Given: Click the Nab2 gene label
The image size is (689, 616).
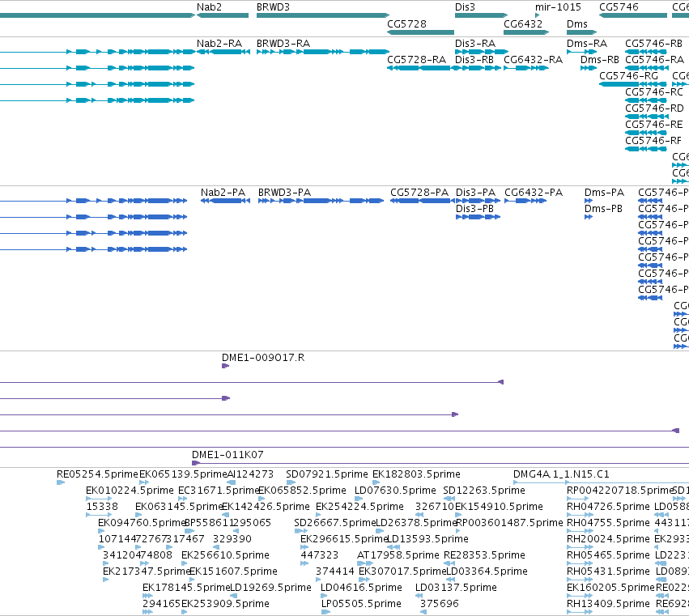Looking at the screenshot, I should pos(209,7).
